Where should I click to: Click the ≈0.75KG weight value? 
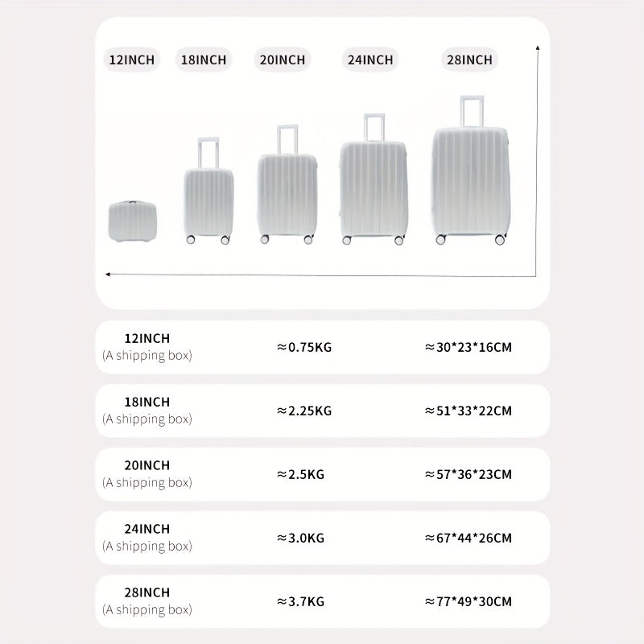pos(304,348)
